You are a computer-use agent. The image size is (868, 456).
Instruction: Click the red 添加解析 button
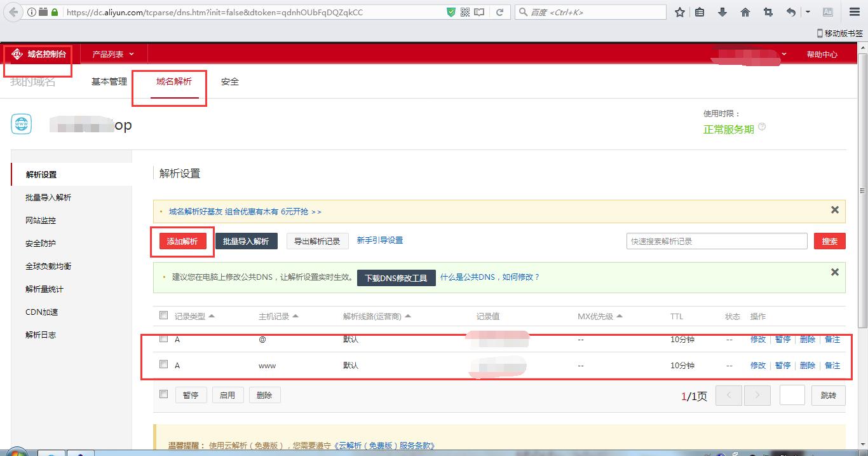pyautogui.click(x=182, y=242)
